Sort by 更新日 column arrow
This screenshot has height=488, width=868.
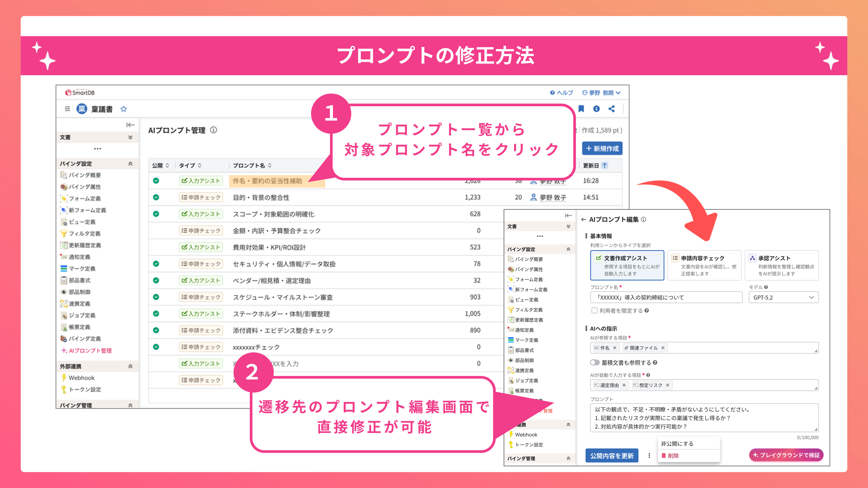605,165
